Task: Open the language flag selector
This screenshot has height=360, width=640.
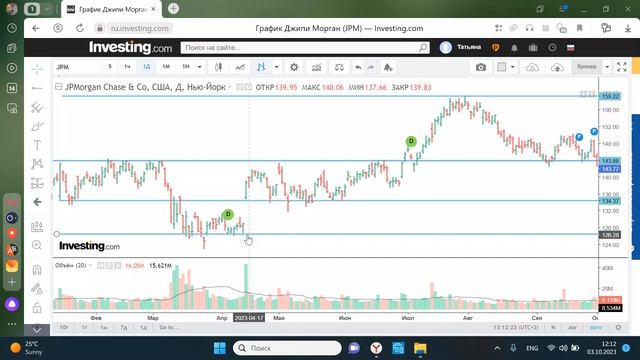Action: point(571,48)
